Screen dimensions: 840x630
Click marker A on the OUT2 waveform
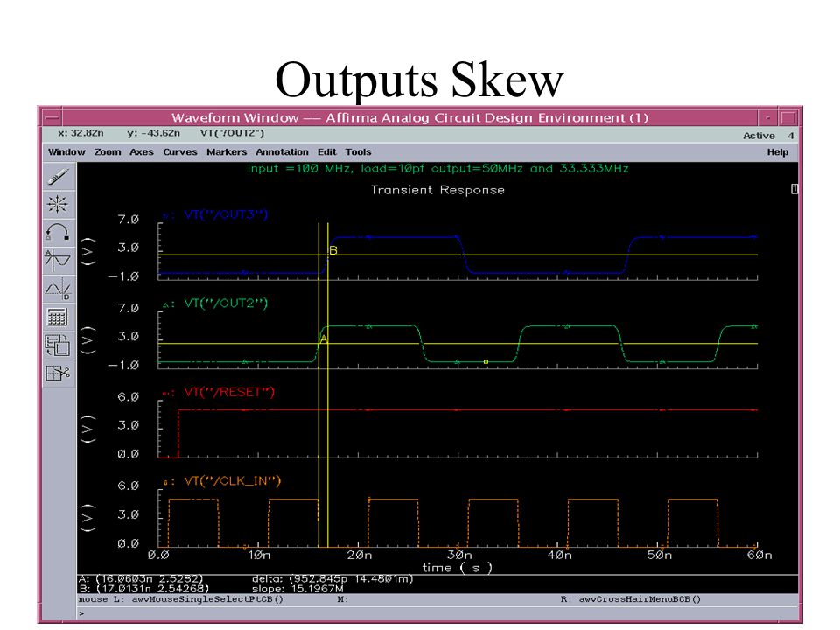click(x=324, y=339)
